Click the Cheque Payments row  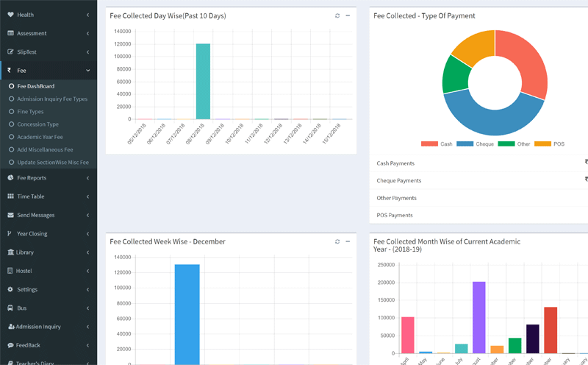point(478,180)
